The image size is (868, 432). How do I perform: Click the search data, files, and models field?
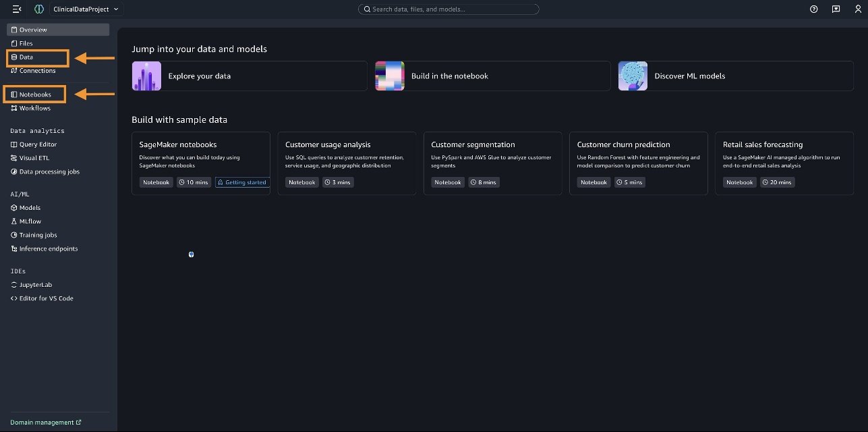(449, 9)
